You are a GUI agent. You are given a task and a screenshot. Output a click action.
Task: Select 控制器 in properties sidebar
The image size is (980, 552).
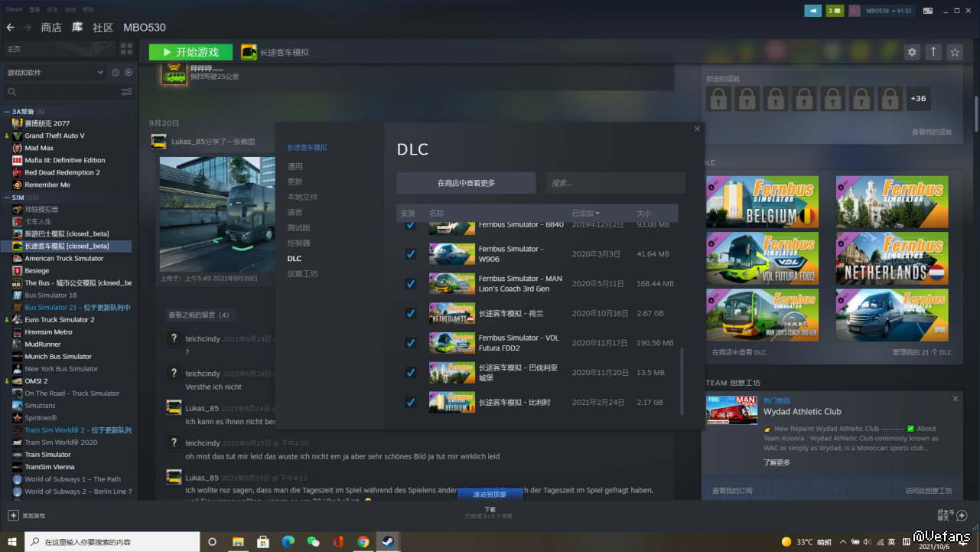point(299,243)
